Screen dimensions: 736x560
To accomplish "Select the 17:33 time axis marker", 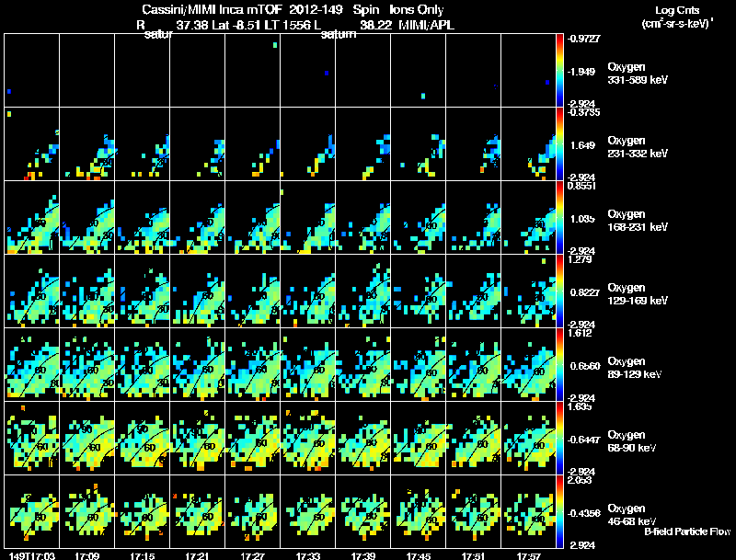I will [x=308, y=556].
